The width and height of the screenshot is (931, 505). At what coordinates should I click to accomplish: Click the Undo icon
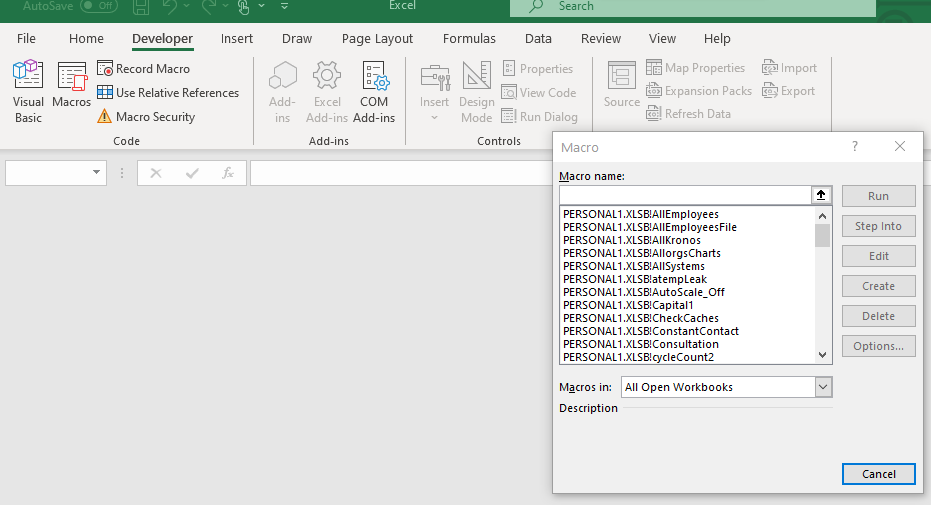click(170, 6)
